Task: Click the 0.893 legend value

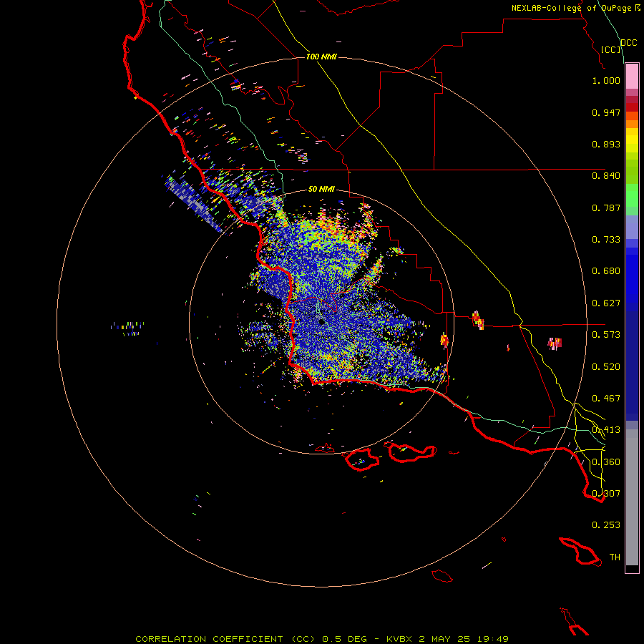Action: (x=606, y=144)
